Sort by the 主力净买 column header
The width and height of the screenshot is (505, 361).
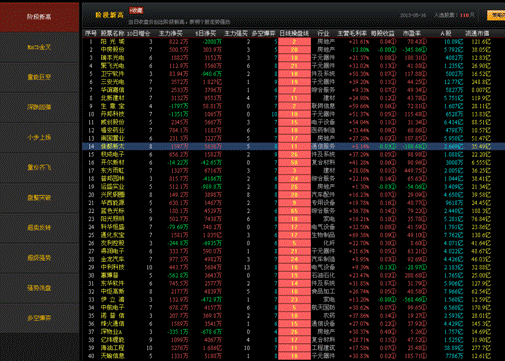click(x=171, y=34)
